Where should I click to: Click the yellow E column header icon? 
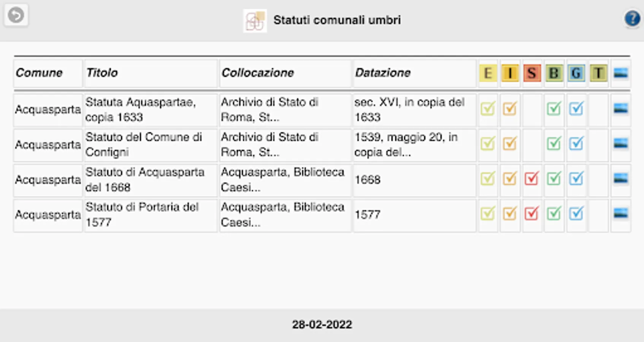488,73
